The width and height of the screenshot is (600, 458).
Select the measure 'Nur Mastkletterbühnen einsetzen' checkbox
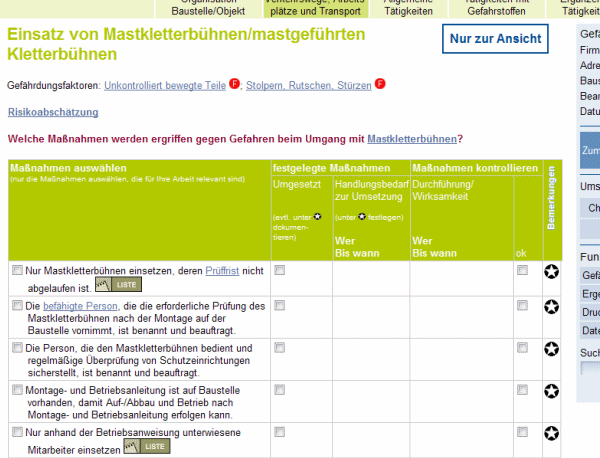[x=17, y=270]
